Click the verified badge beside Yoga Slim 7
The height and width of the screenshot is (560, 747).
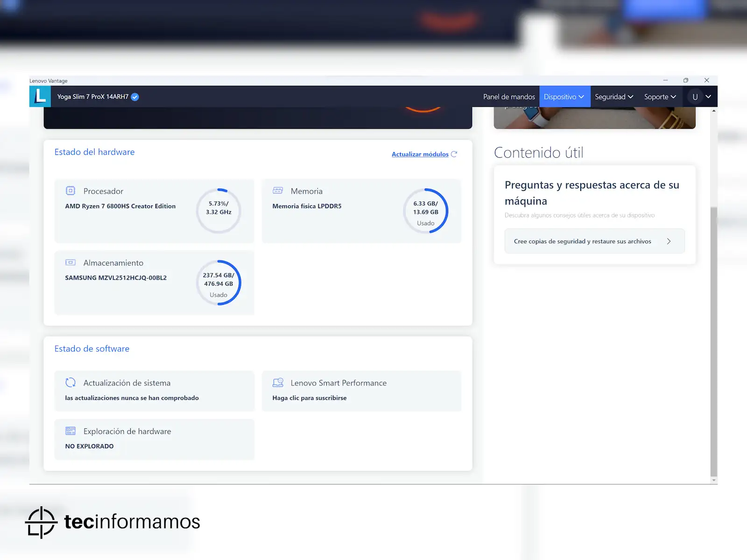(135, 97)
